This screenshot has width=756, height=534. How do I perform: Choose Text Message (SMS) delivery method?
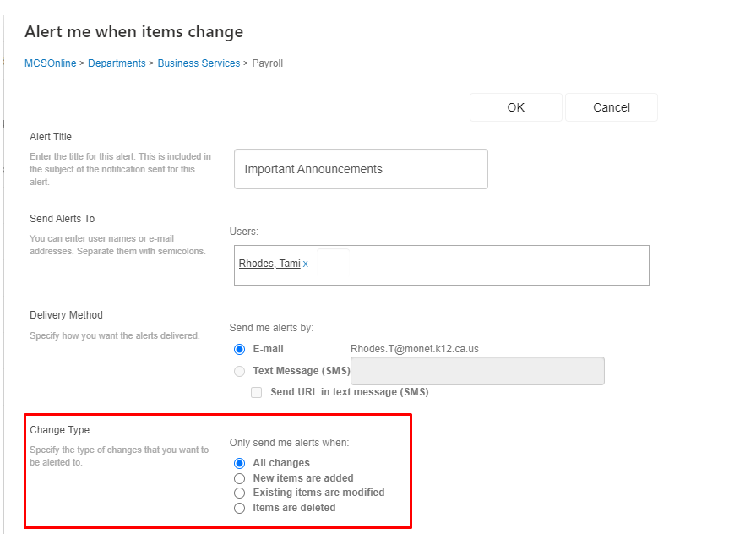click(x=239, y=370)
